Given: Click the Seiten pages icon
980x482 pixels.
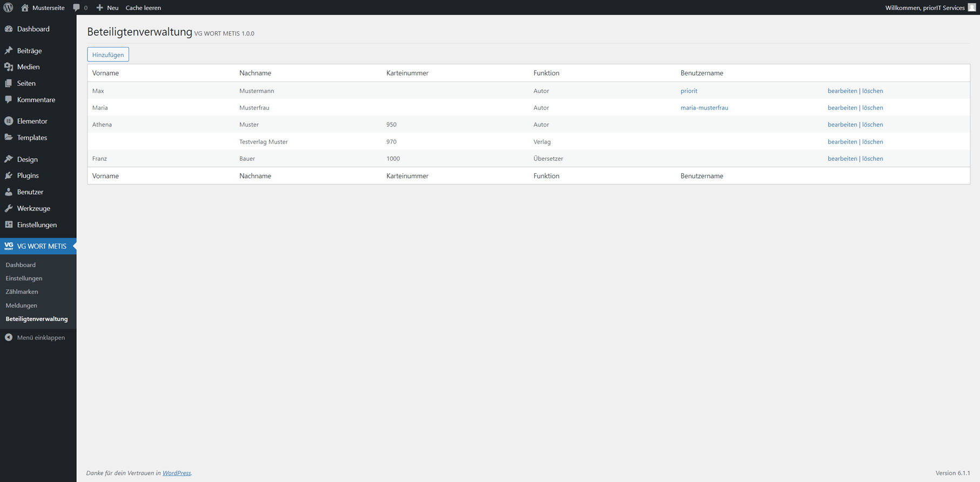Looking at the screenshot, I should [9, 83].
